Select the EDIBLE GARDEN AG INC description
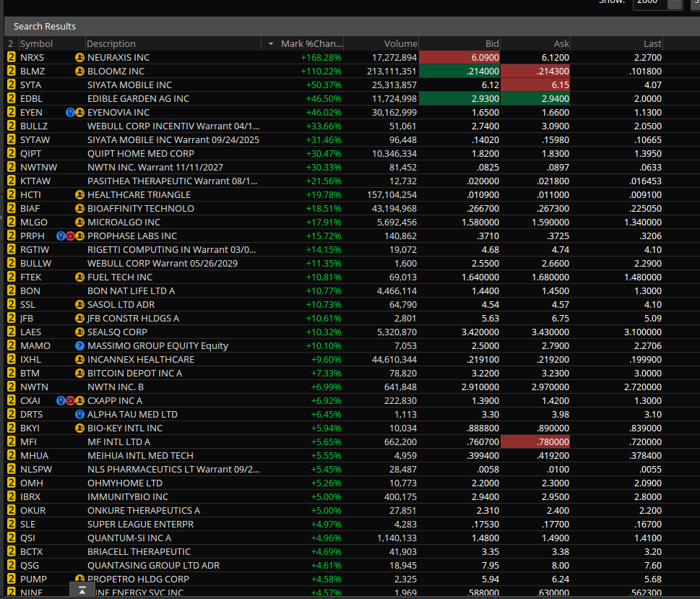The image size is (700, 599). 139,99
